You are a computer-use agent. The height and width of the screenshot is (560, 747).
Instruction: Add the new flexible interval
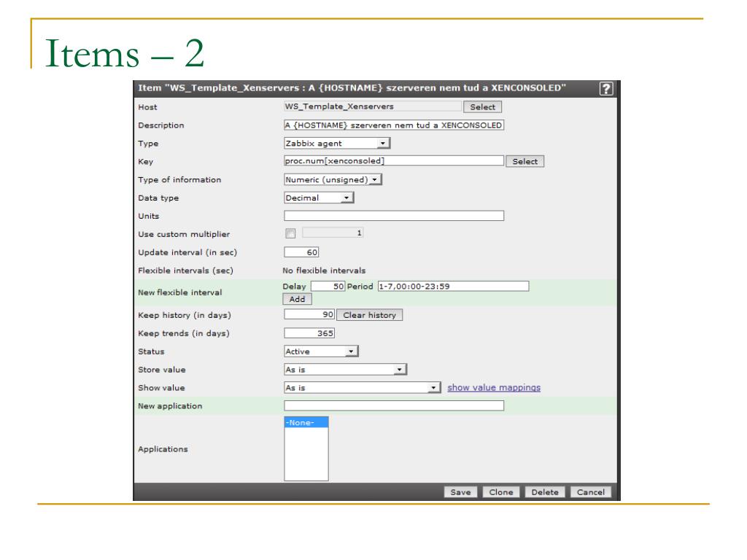click(x=298, y=299)
